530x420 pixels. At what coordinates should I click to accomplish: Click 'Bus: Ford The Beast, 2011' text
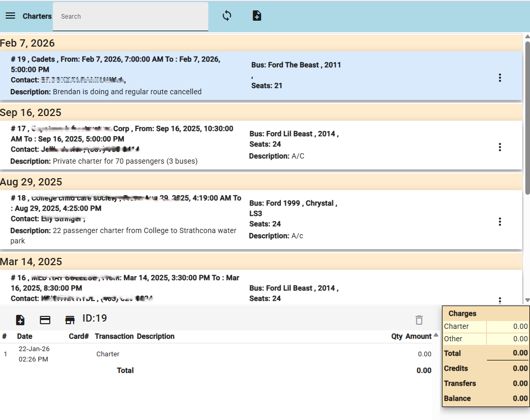click(x=296, y=65)
